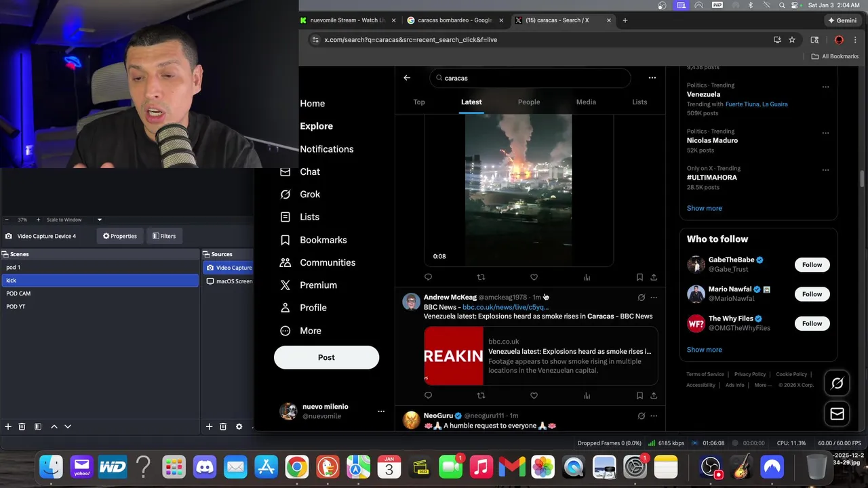Screen dimensions: 868x488
Task: Go back with the X search back arrow
Action: (x=407, y=78)
